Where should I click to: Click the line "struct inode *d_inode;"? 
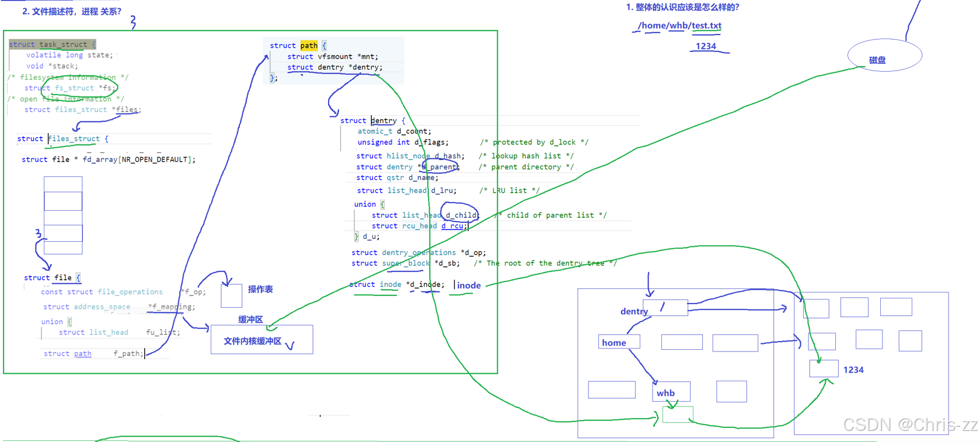(397, 285)
